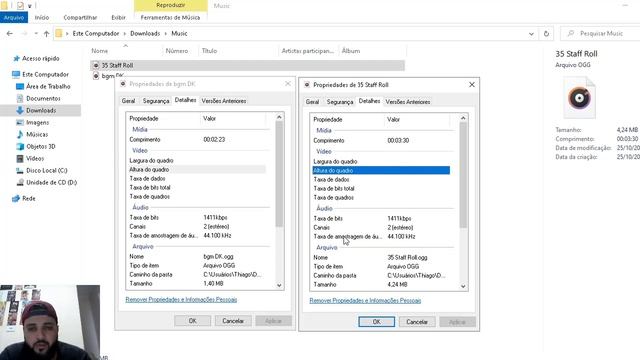Close the 35 Staff Roll properties dialog
This screenshot has width=640, height=360.
[x=472, y=84]
